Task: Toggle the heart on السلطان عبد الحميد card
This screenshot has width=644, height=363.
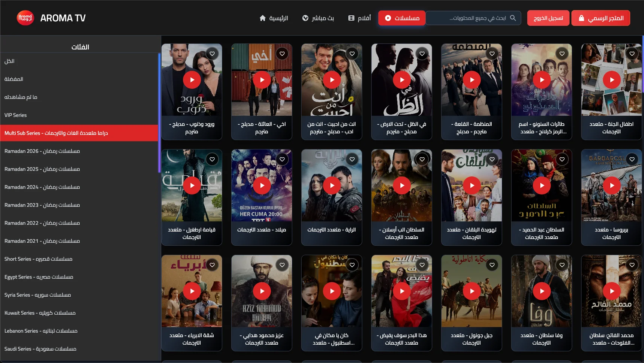Action: (x=562, y=159)
